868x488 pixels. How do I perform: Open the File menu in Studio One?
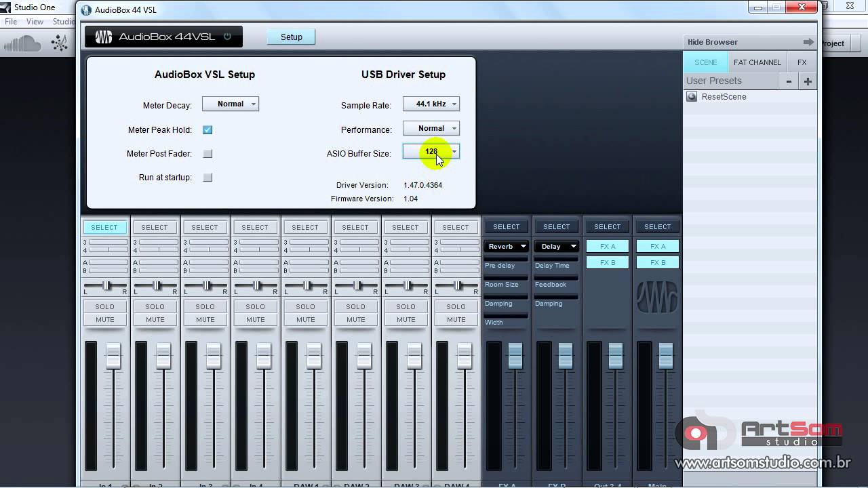tap(11, 22)
